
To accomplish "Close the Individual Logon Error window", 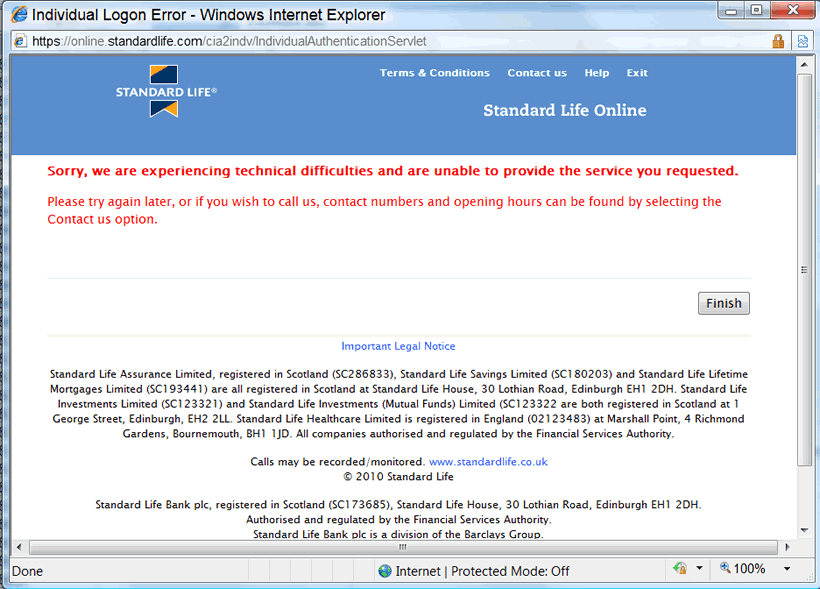I will click(x=793, y=10).
